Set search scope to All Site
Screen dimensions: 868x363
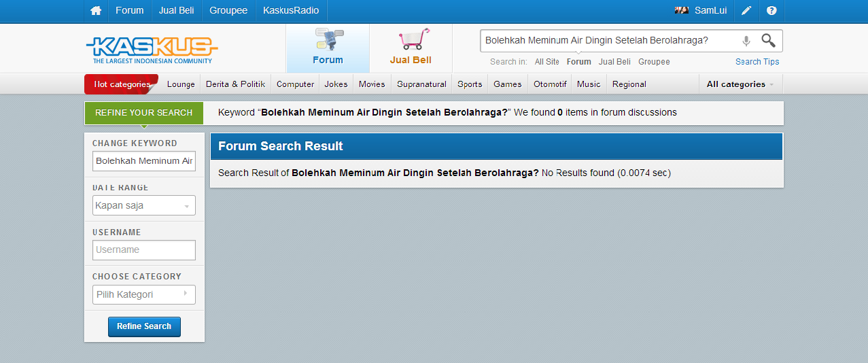[x=546, y=62]
